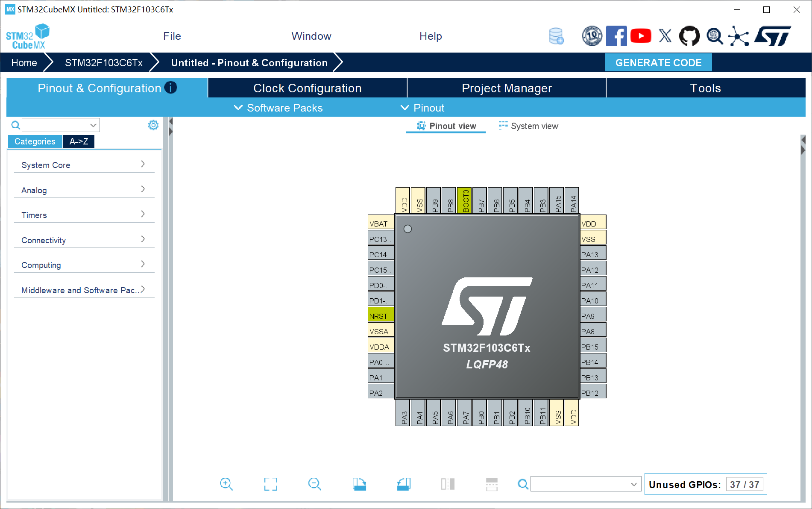Image resolution: width=812 pixels, height=509 pixels.
Task: Zoom out of the chip pinout
Action: pyautogui.click(x=314, y=484)
